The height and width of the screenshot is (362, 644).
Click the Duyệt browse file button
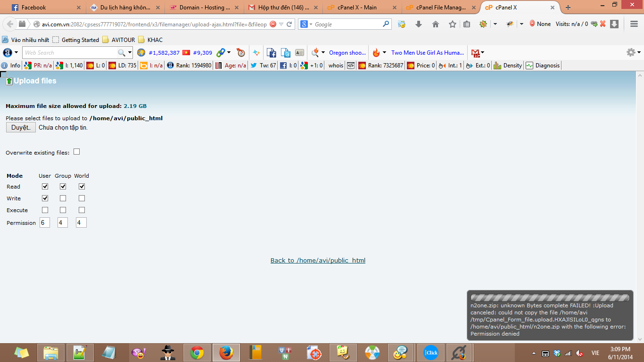(x=21, y=127)
